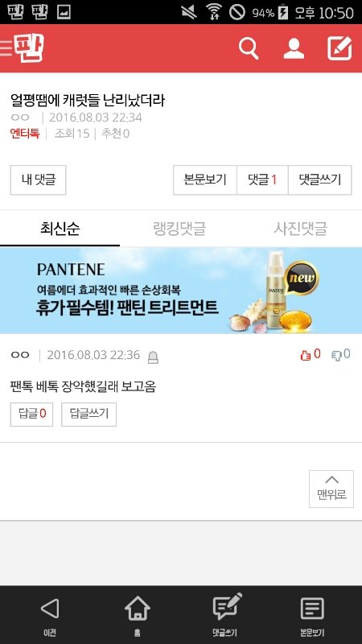This screenshot has width=362, height=644.
Task: Open the user profile icon
Action: pyautogui.click(x=294, y=48)
